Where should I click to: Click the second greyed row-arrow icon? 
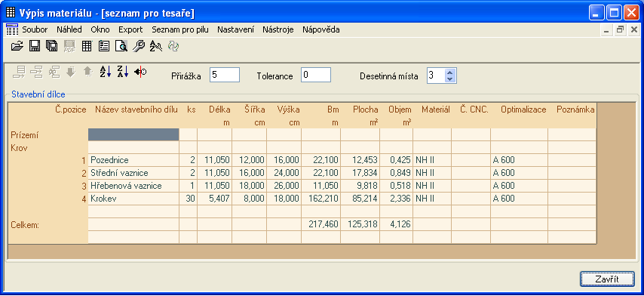[36, 72]
